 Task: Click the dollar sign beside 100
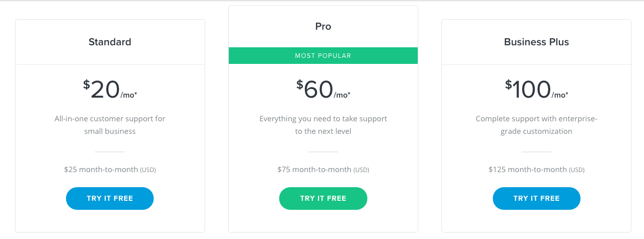508,85
